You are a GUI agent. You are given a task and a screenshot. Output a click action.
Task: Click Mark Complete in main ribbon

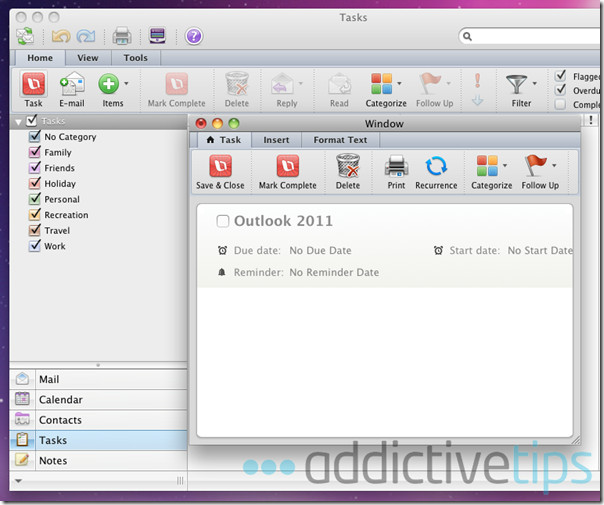(177, 90)
